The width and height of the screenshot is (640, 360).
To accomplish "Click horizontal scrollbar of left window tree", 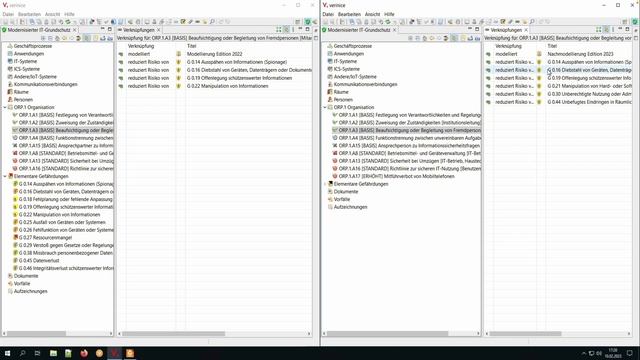I will point(36,333).
